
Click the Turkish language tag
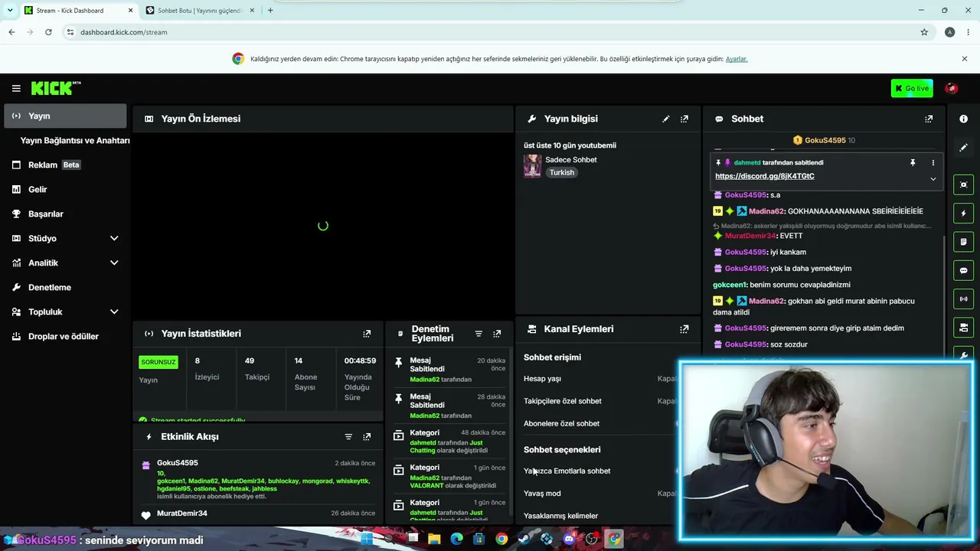pos(561,173)
